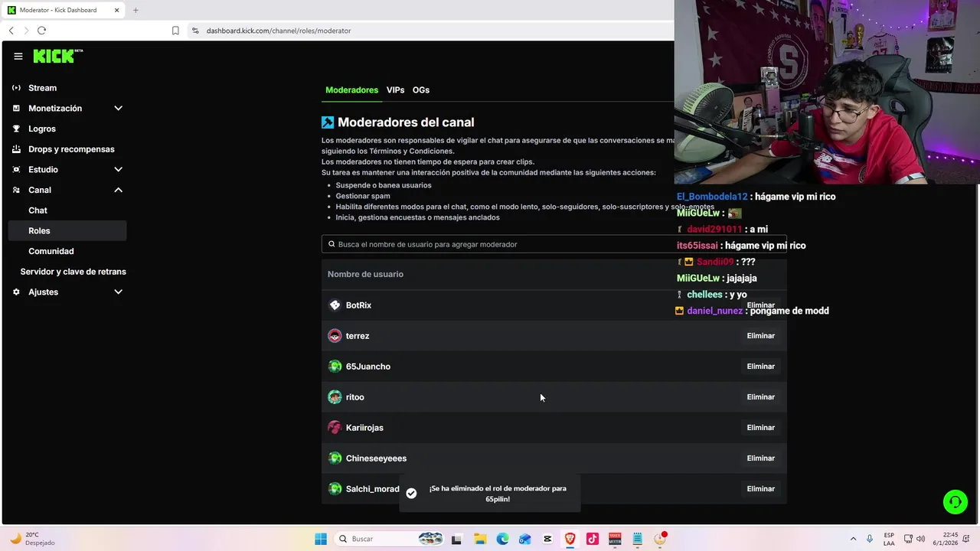
Task: Click the removed-moderator toast notification
Action: click(x=490, y=494)
